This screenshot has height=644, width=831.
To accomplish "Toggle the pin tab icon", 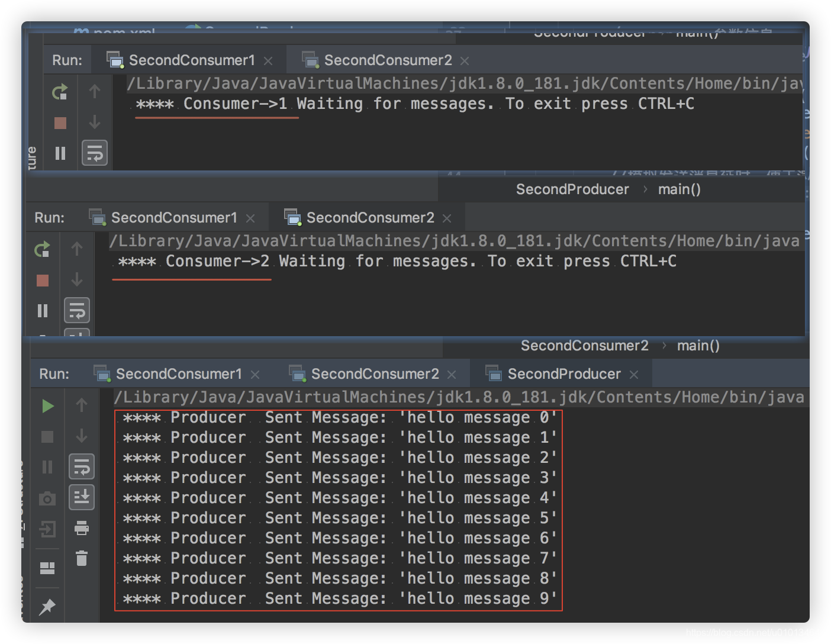I will (47, 607).
